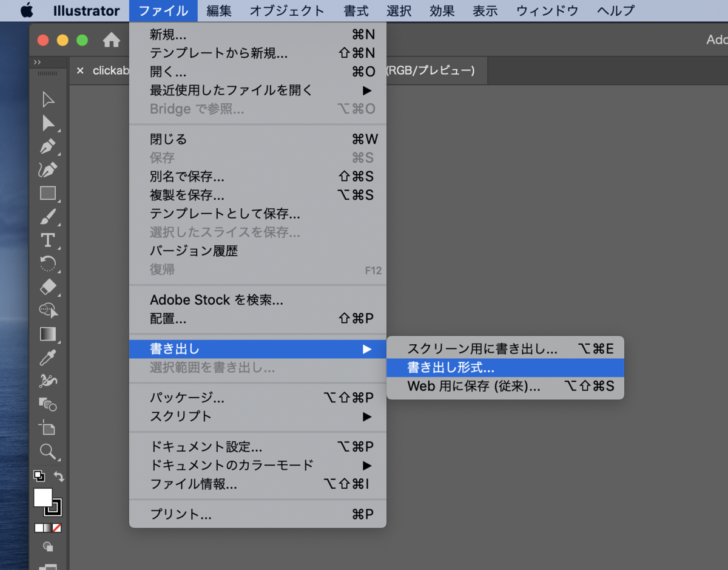Expand 最近使用したファイルを開く submenu

[258, 90]
